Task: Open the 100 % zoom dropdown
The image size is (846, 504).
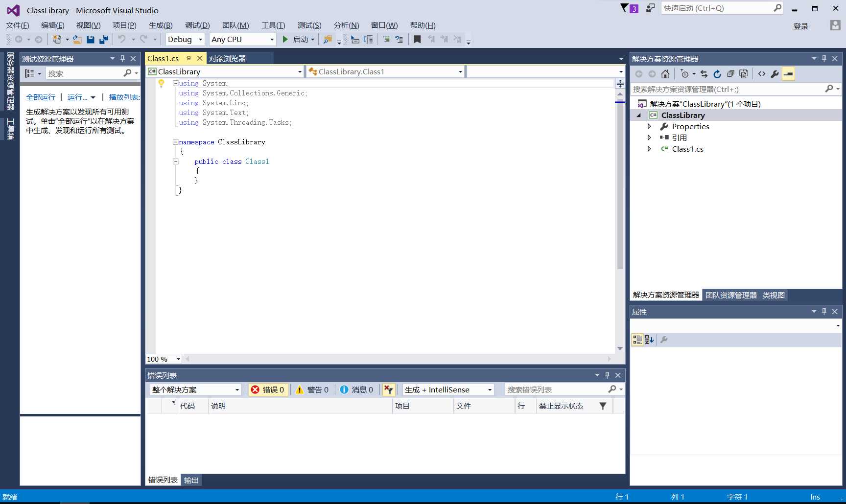Action: pos(164,359)
